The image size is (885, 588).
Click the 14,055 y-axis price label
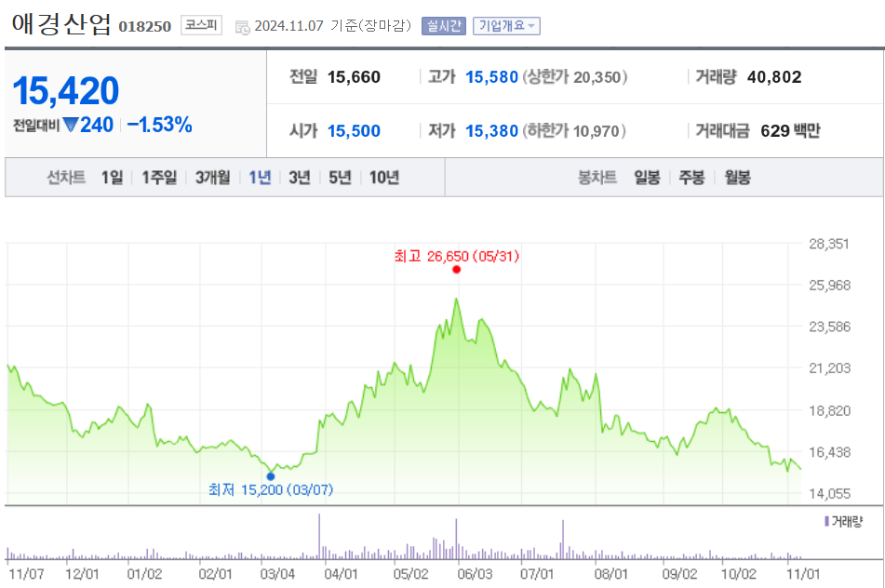pos(829,494)
